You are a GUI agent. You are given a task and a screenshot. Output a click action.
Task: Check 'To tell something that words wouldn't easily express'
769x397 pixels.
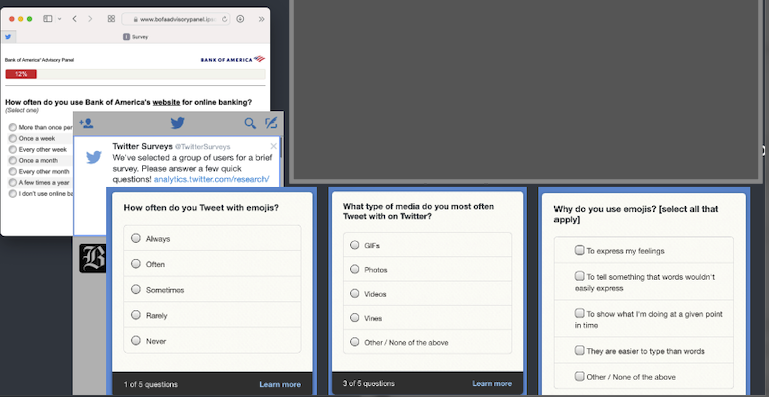click(580, 276)
